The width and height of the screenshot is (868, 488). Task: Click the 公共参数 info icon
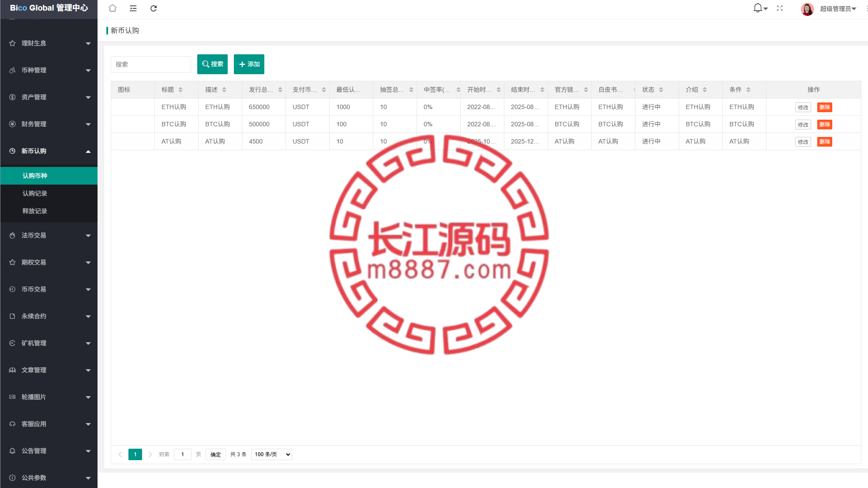(12, 478)
